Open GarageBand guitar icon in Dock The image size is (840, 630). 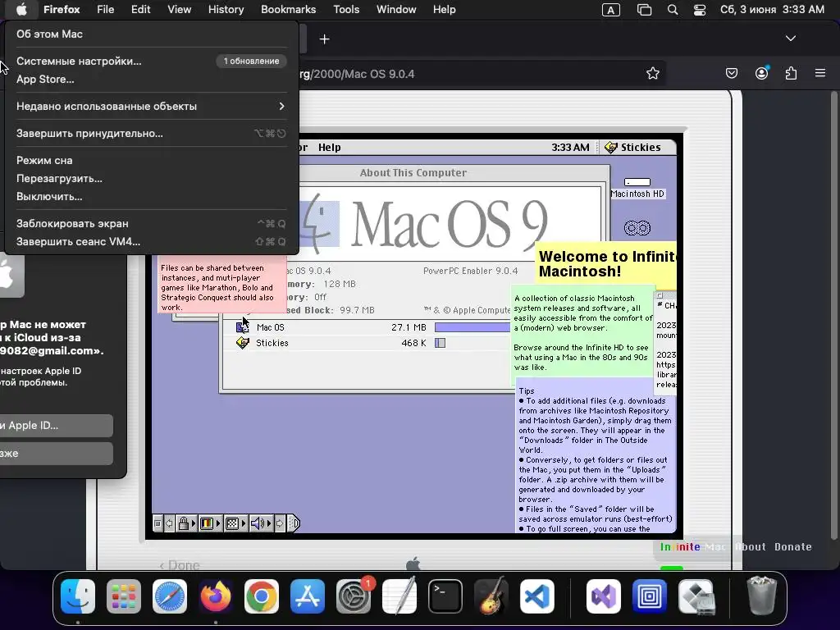[491, 596]
